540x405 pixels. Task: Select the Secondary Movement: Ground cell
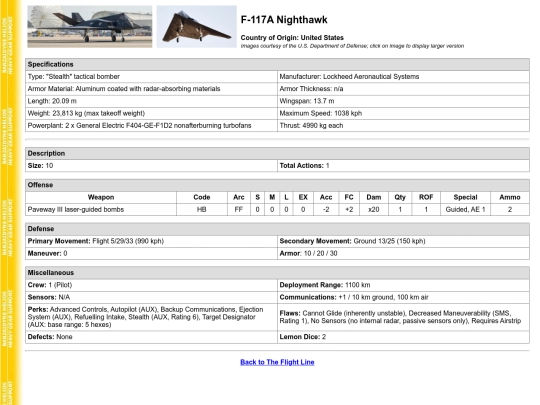point(403,241)
